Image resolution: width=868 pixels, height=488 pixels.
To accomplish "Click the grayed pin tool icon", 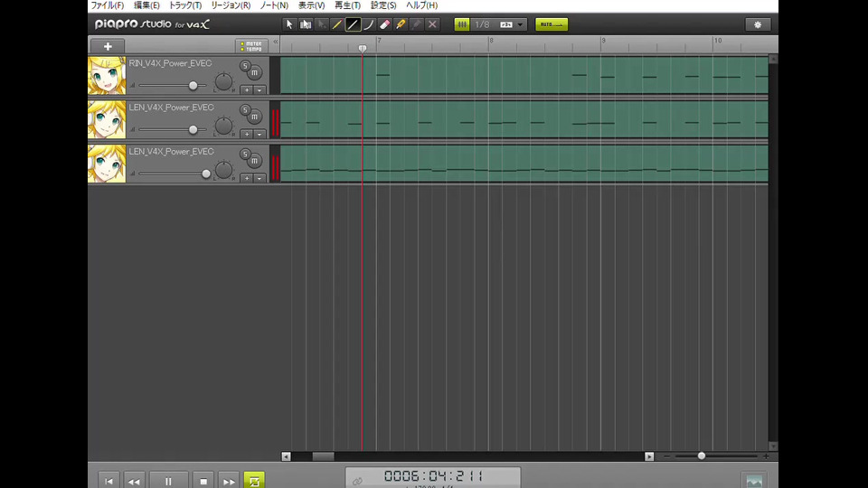I will click(416, 24).
